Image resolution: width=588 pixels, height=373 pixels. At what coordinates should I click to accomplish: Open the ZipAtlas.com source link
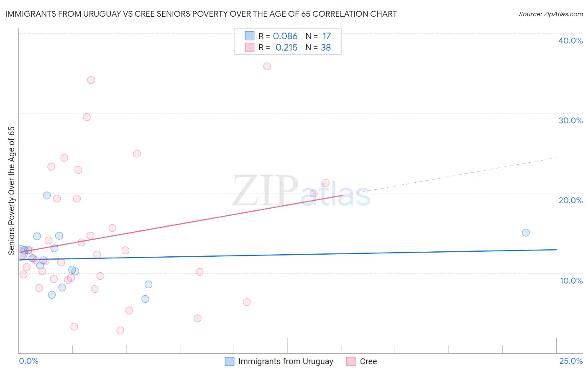tap(551, 14)
